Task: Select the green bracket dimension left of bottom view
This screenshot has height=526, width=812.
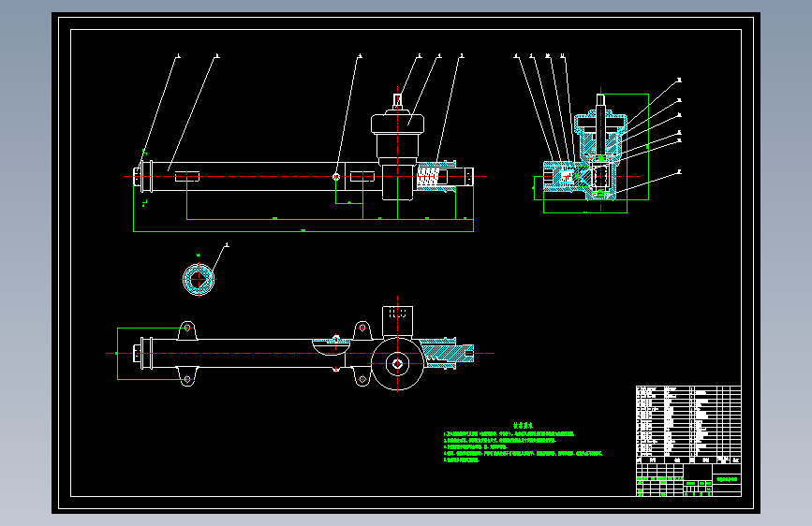Action: point(150,354)
